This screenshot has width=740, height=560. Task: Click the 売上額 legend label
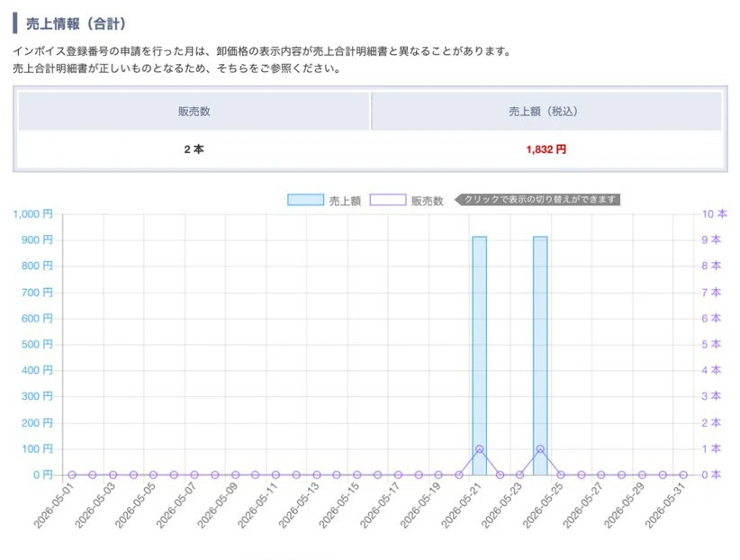coord(345,201)
